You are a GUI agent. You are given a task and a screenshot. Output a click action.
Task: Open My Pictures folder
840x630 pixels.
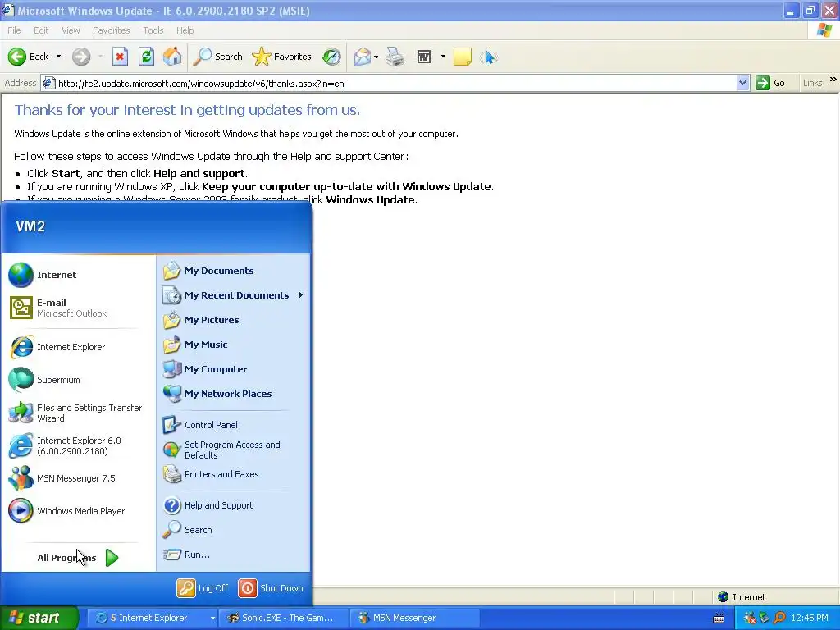235,320
